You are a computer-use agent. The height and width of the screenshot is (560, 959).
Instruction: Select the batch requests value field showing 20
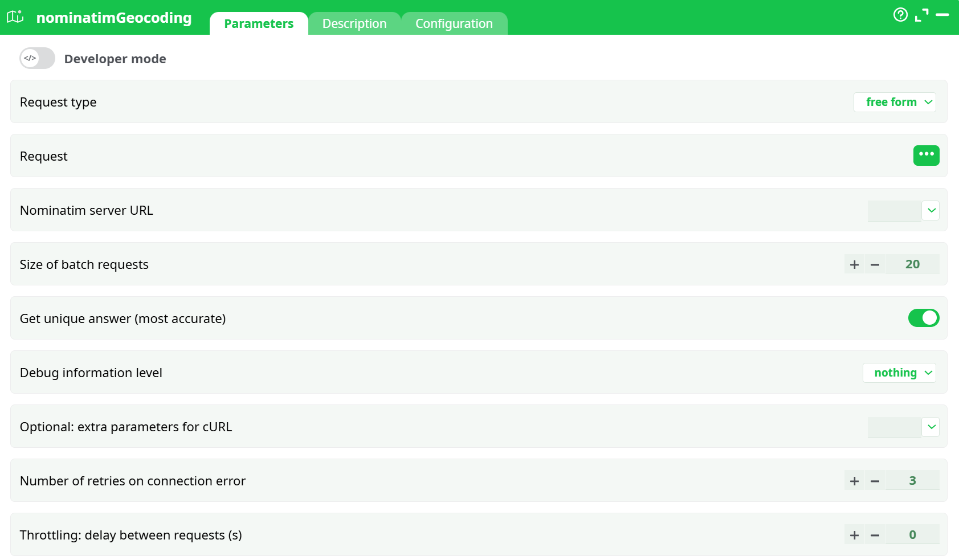pos(912,264)
